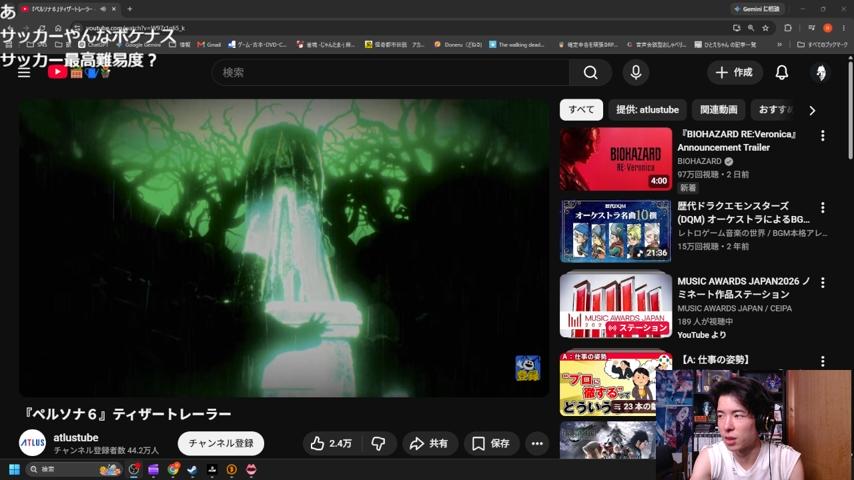The height and width of the screenshot is (480, 854).
Task: Open a new browser tab
Action: (130, 9)
